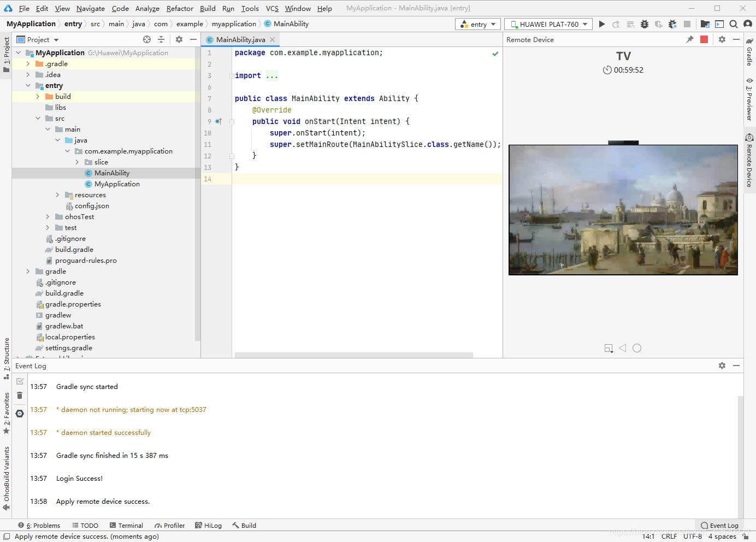The height and width of the screenshot is (542, 756).
Task: Open Search Everywhere magnifier icon
Action: pyautogui.click(x=734, y=24)
